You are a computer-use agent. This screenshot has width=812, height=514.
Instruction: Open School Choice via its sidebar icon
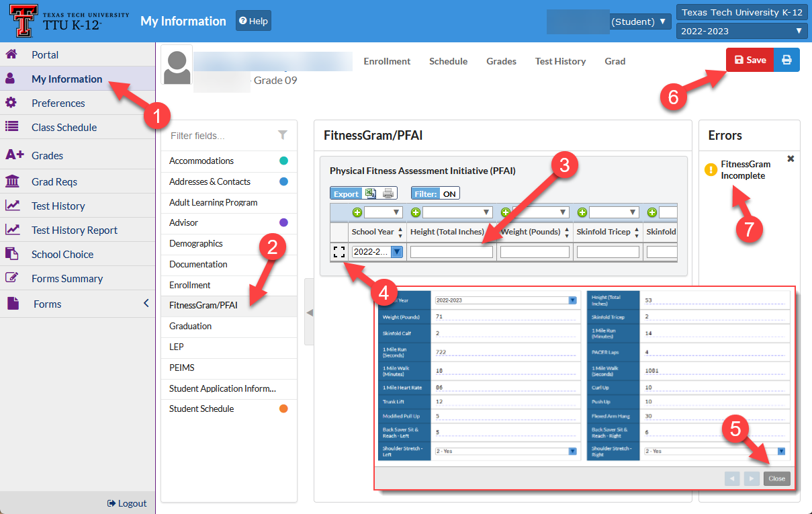pos(11,254)
